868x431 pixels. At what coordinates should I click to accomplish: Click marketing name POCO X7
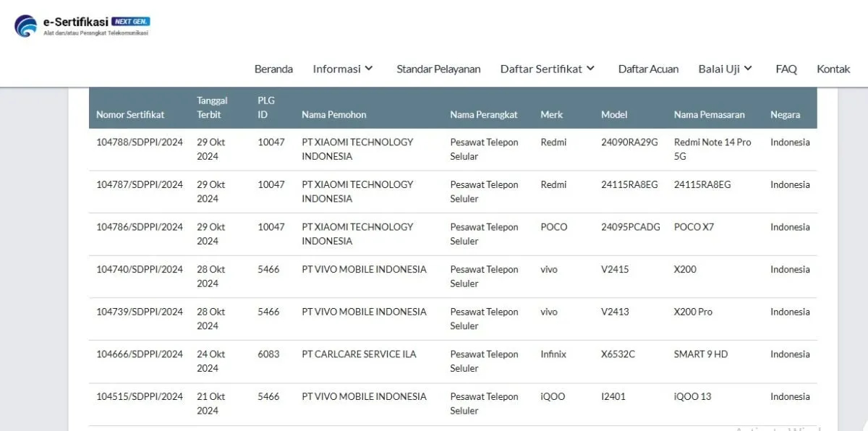pyautogui.click(x=694, y=227)
